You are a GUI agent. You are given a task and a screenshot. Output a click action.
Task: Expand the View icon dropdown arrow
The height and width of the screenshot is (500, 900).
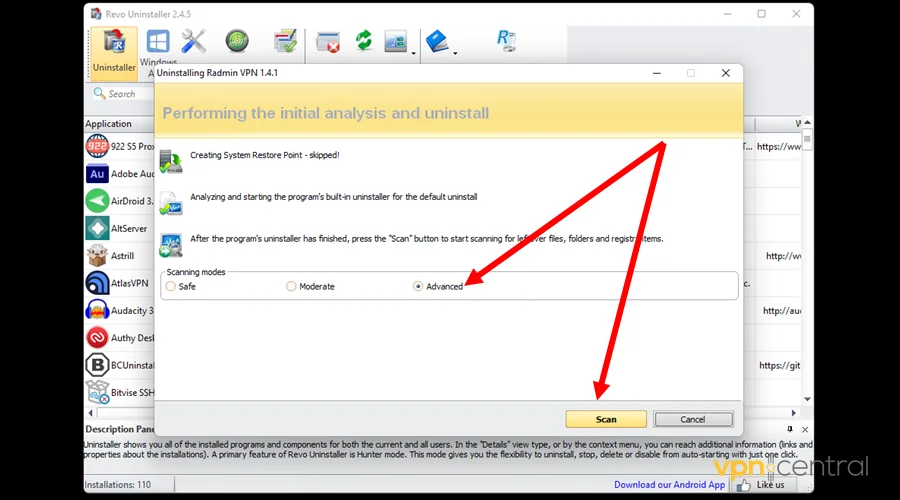tap(413, 53)
